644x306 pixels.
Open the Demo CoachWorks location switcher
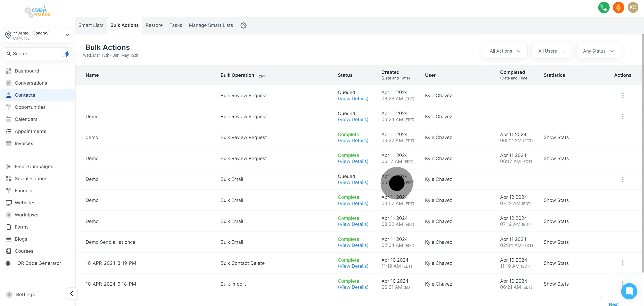pos(38,35)
